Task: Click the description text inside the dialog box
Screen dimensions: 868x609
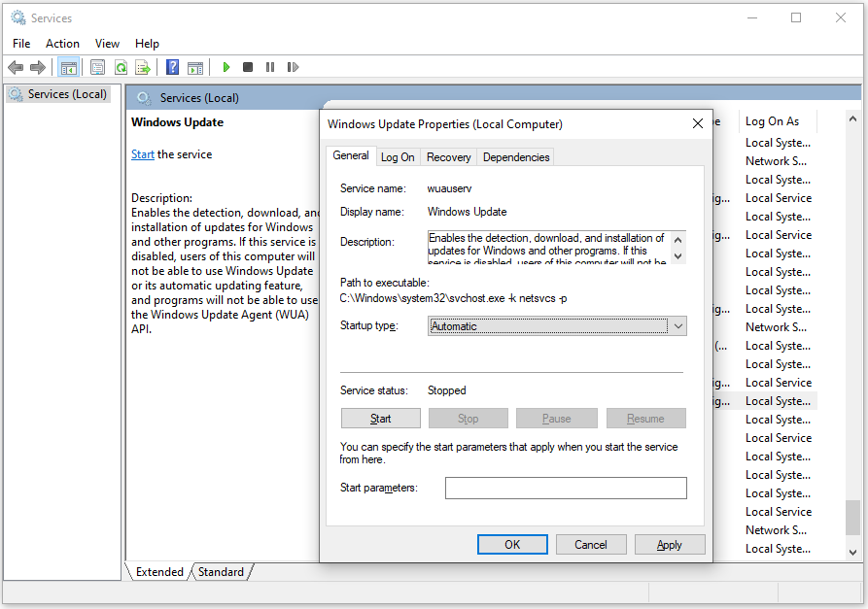Action: pos(547,248)
